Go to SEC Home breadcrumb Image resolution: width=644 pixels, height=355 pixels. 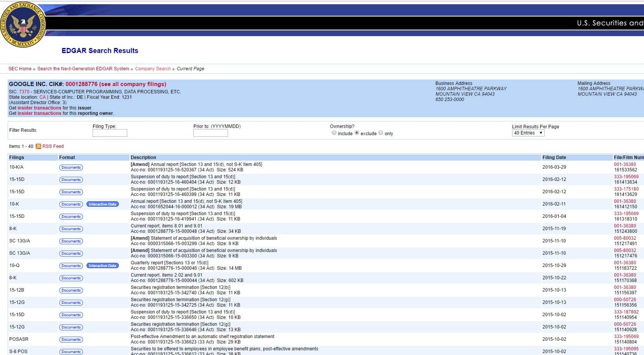20,69
